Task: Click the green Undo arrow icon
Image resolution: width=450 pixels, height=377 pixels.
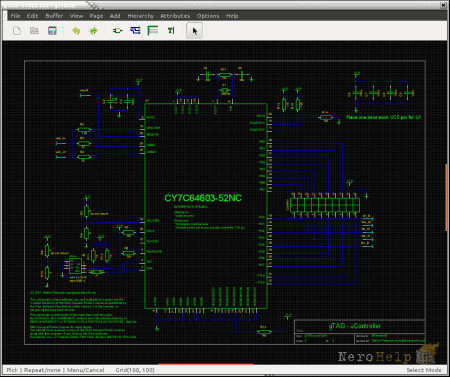Action: pyautogui.click(x=76, y=31)
